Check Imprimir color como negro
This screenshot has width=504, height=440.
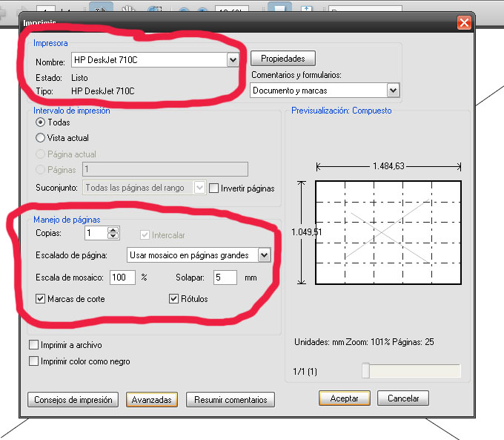coord(33,361)
